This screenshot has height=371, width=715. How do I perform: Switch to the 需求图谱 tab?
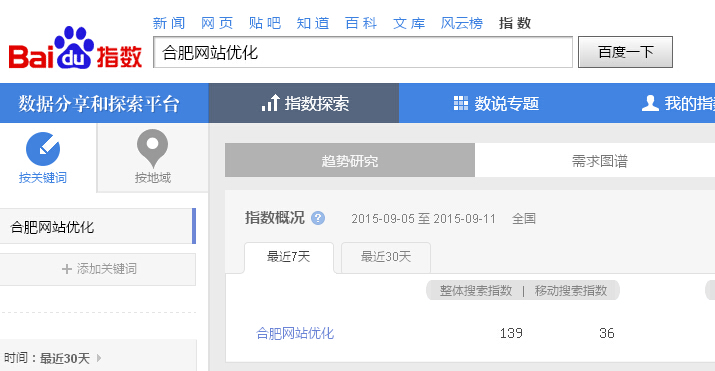pyautogui.click(x=600, y=160)
